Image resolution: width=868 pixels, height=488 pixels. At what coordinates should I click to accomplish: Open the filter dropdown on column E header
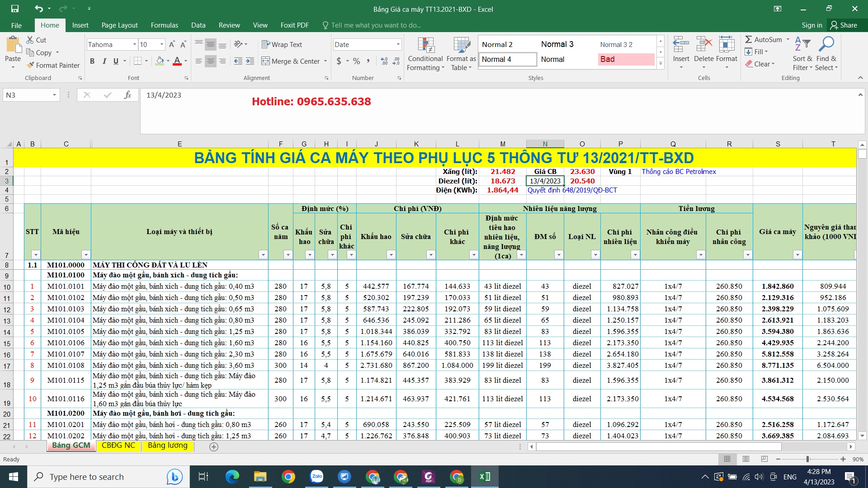(x=262, y=255)
